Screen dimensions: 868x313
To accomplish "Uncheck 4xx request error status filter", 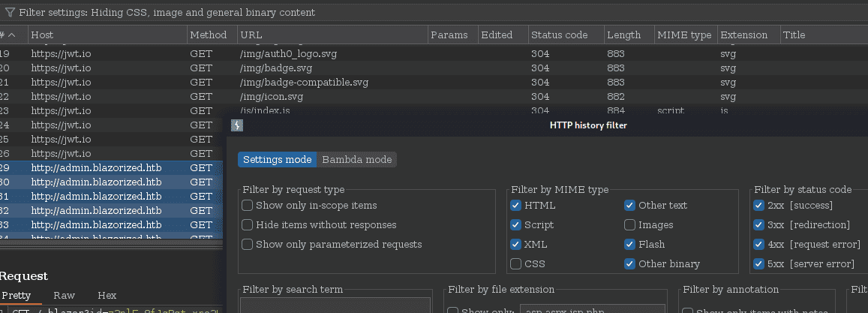I will 759,244.
